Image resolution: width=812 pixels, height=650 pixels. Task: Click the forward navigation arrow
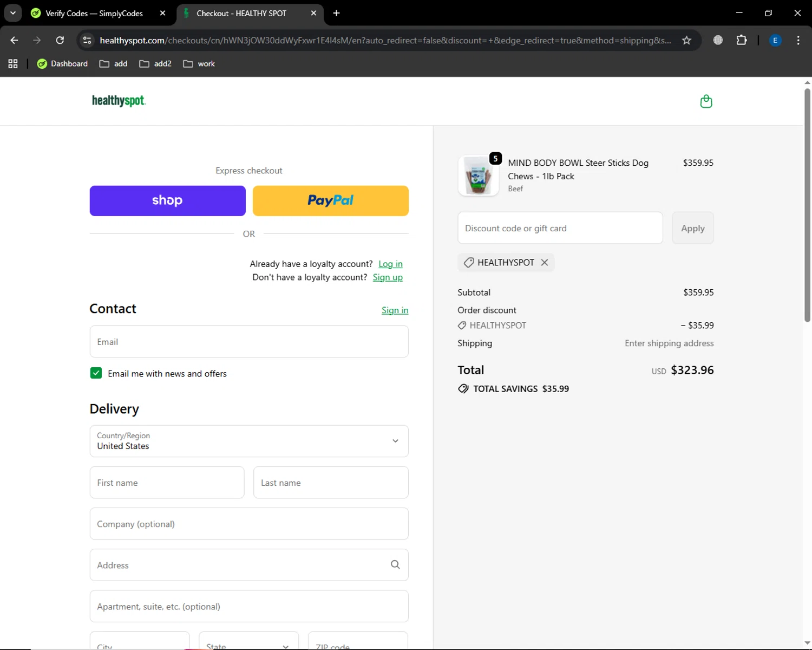[x=37, y=40]
